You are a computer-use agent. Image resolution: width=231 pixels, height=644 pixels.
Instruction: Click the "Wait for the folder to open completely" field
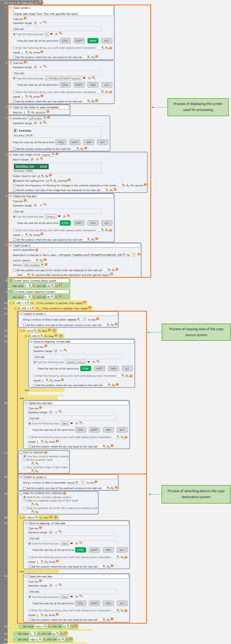(x=41, y=107)
